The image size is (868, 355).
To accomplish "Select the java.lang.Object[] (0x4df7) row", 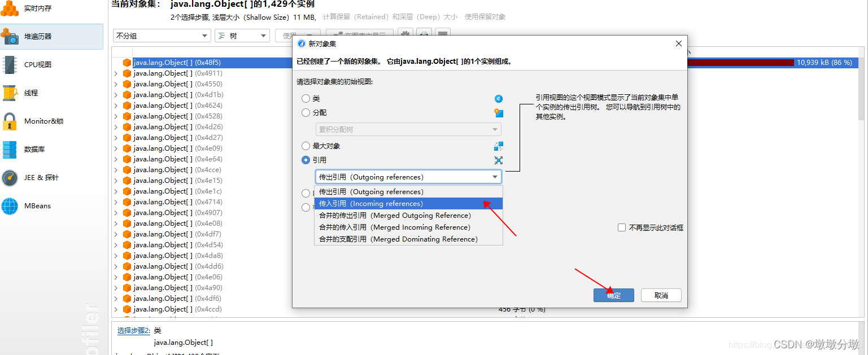I will 177,234.
